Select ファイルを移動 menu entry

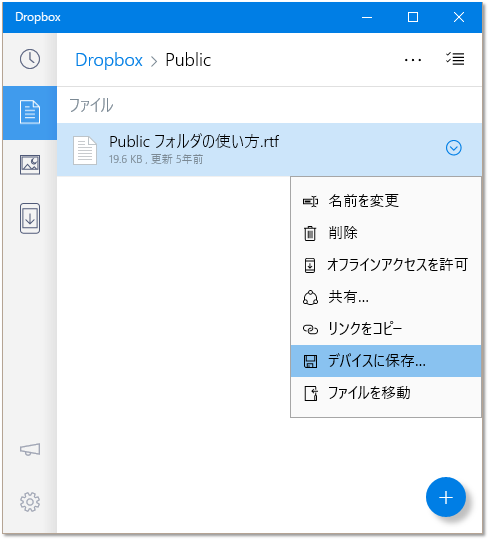tap(386, 393)
